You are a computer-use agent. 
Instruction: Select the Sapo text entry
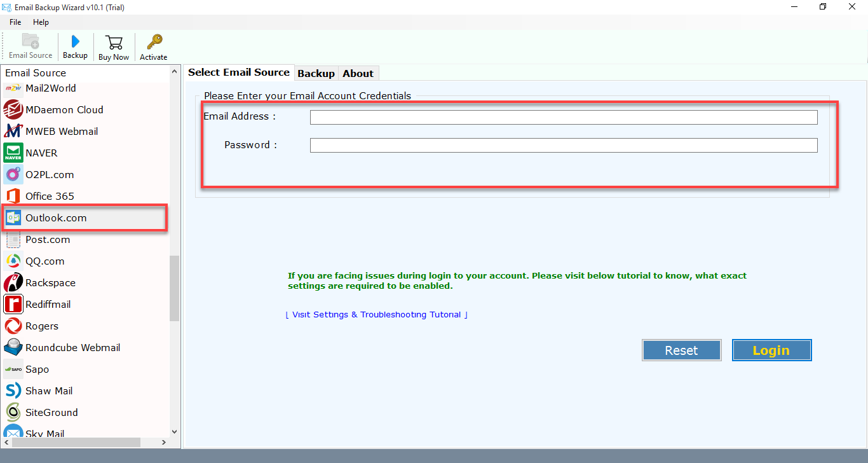(x=37, y=369)
